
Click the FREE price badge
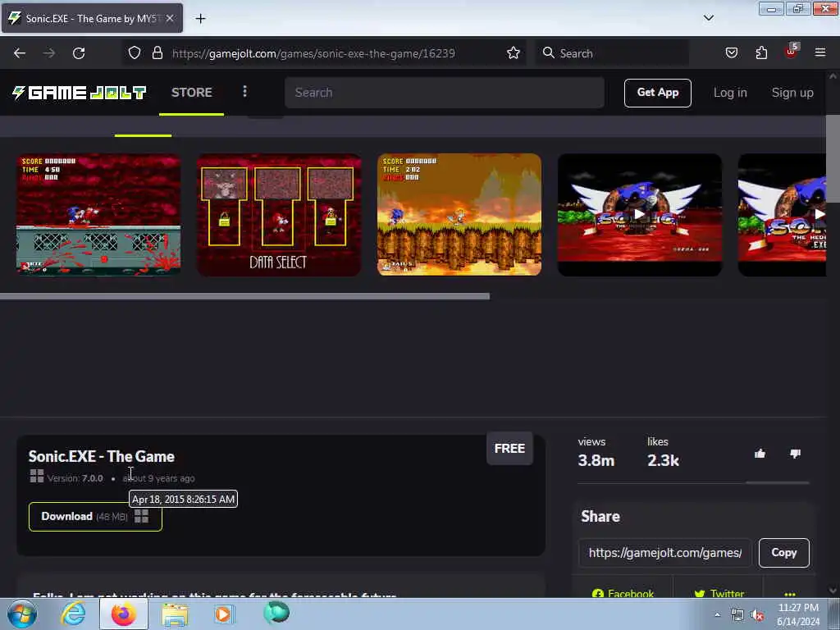tap(509, 449)
